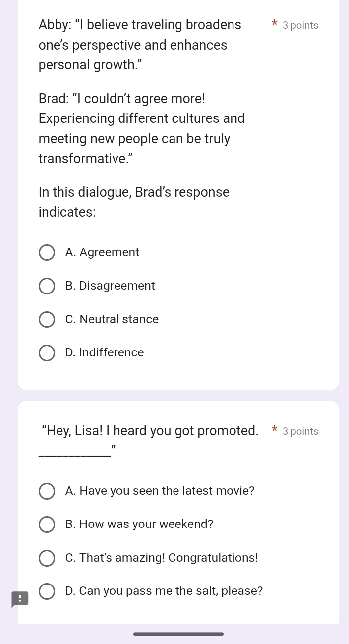Click the Abby and Brad dialogue question text

142,118
